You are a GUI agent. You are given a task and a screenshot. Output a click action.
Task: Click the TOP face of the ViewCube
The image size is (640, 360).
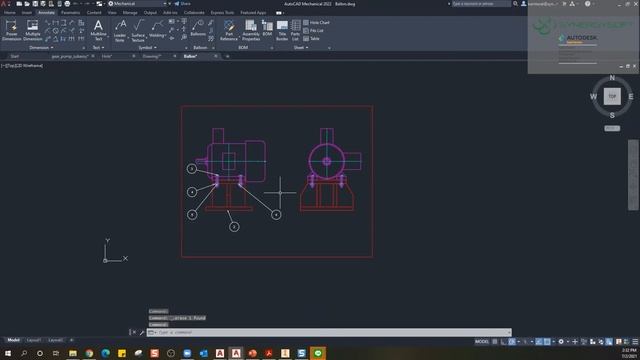(x=612, y=96)
